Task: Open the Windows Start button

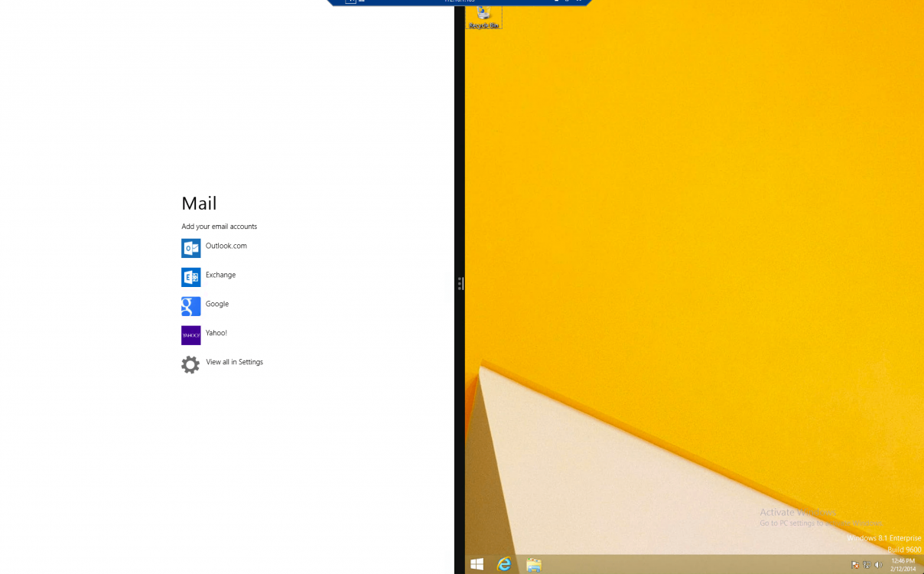Action: click(477, 564)
